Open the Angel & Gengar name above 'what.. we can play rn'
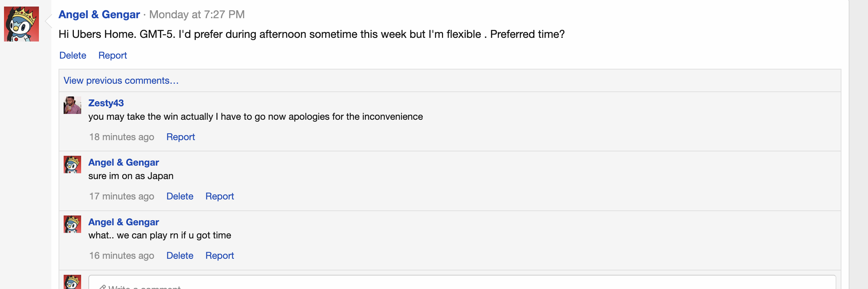The image size is (868, 289). (124, 222)
